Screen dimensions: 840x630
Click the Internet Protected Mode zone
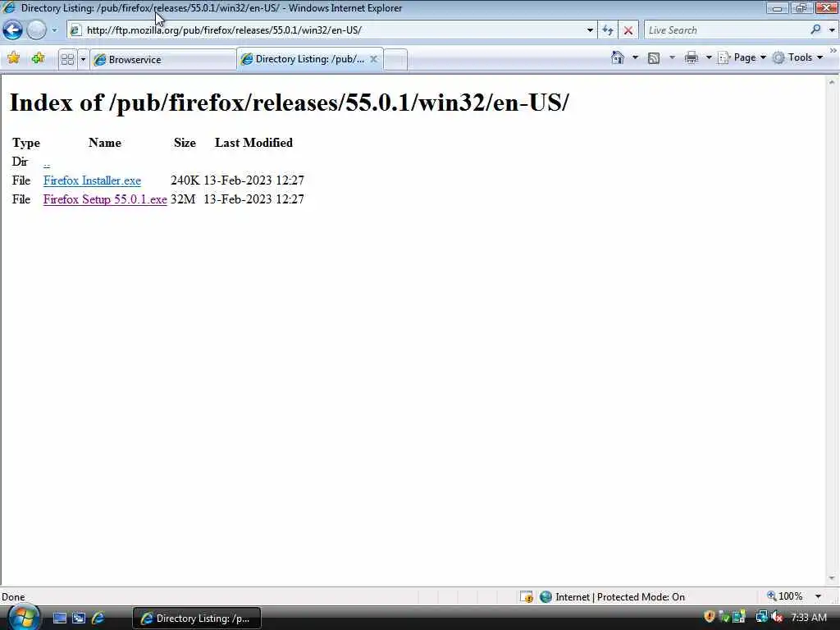click(x=612, y=597)
